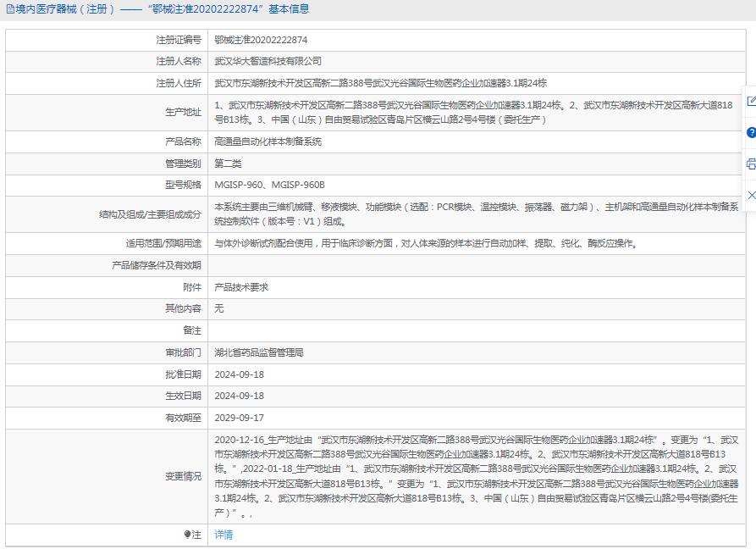Open help via blue question mark icon

751,132
